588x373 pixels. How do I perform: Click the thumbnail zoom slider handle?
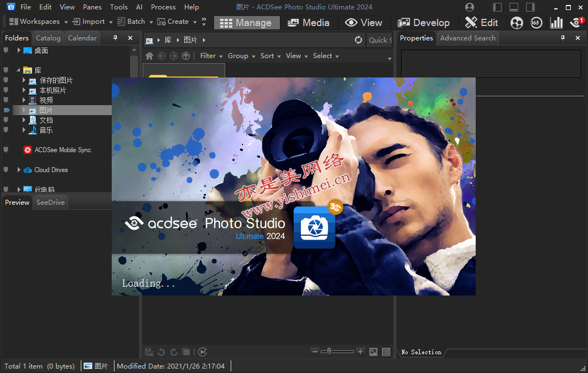click(x=329, y=351)
